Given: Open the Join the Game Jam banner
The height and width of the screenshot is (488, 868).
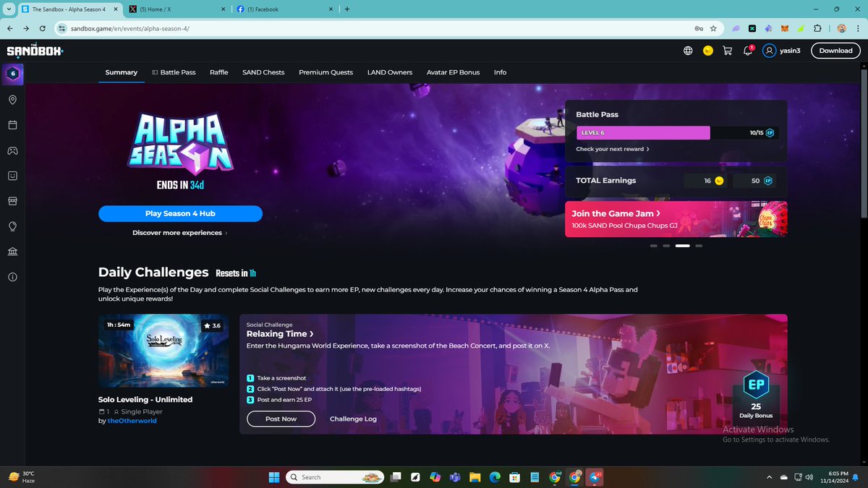Looking at the screenshot, I should pos(676,219).
